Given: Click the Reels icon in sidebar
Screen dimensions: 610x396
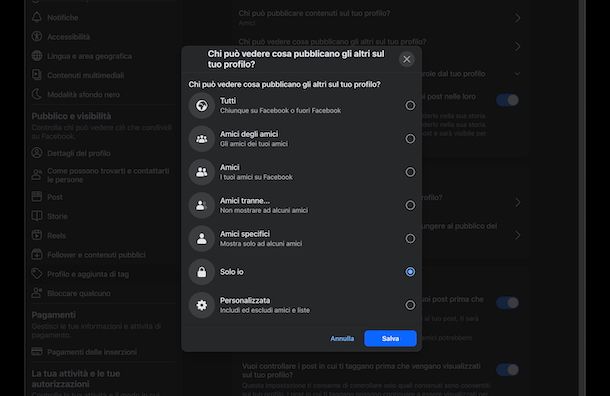Looking at the screenshot, I should click(x=37, y=235).
